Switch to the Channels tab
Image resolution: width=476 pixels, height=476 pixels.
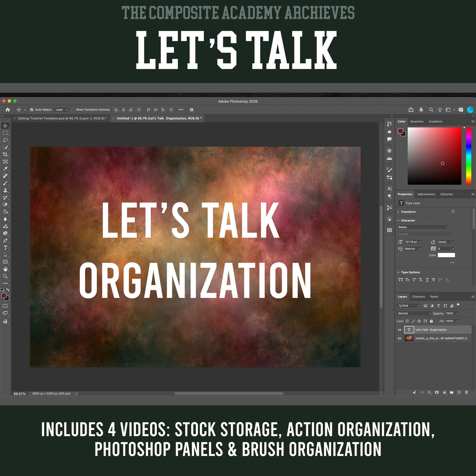(x=418, y=297)
